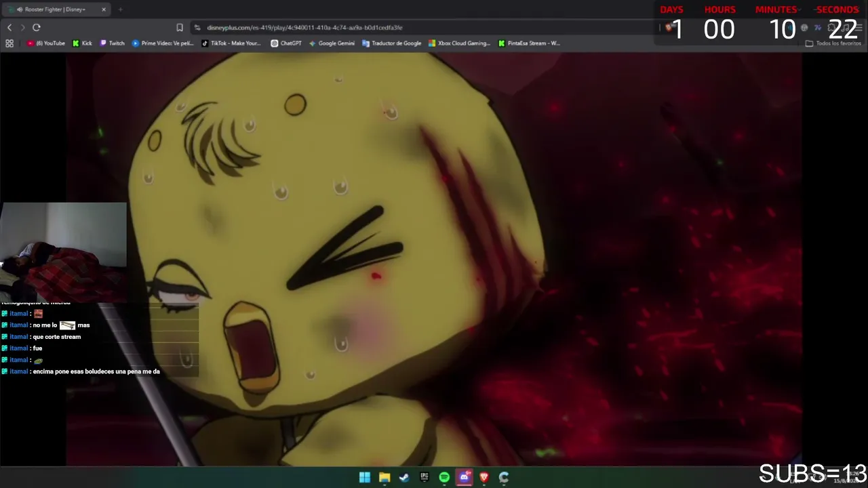This screenshot has width=868, height=488.
Task: Open Spotify from the taskbar
Action: coord(444,477)
